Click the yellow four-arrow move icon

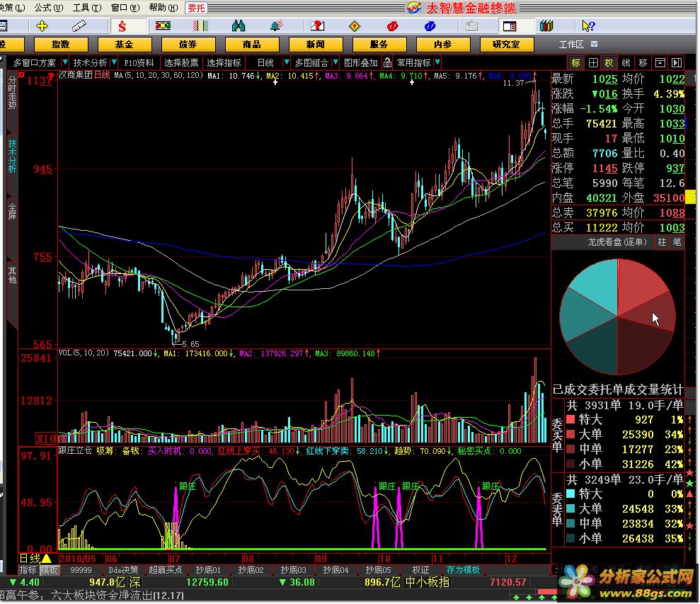(x=42, y=26)
